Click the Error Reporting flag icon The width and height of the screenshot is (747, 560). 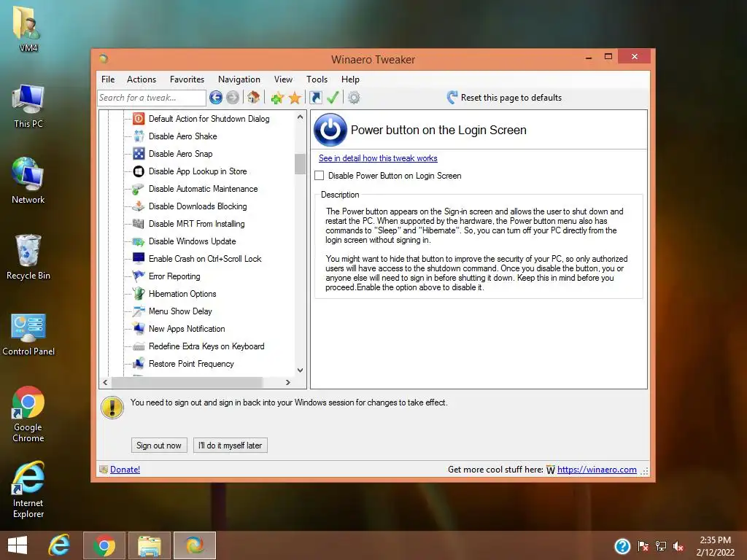[x=139, y=276]
